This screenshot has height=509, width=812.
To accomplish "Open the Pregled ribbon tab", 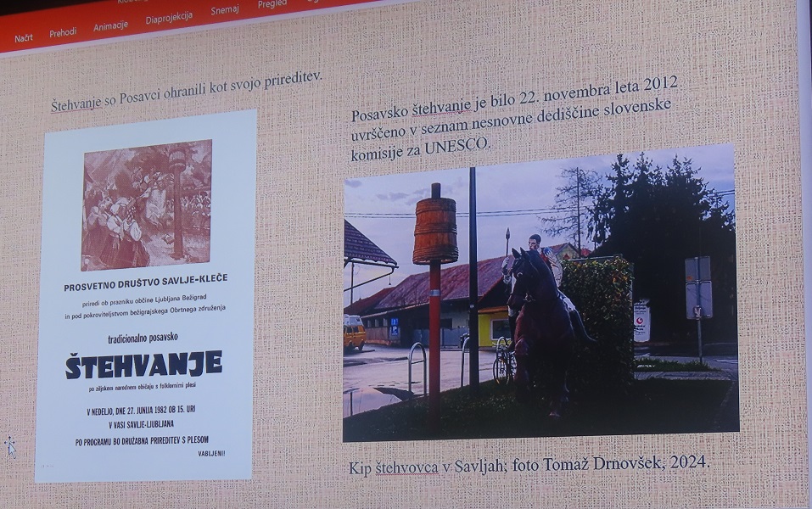I will pos(272,4).
